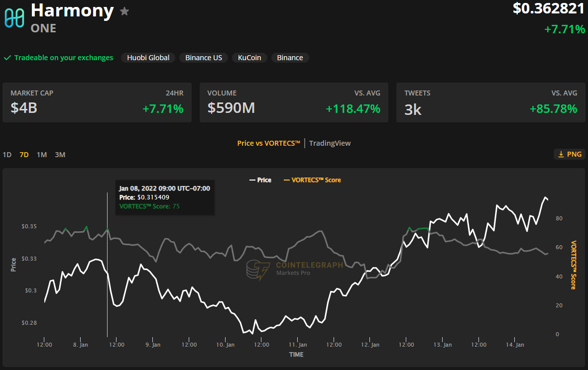Click the green tradeable checkmark icon
This screenshot has height=370, width=588.
click(x=7, y=58)
